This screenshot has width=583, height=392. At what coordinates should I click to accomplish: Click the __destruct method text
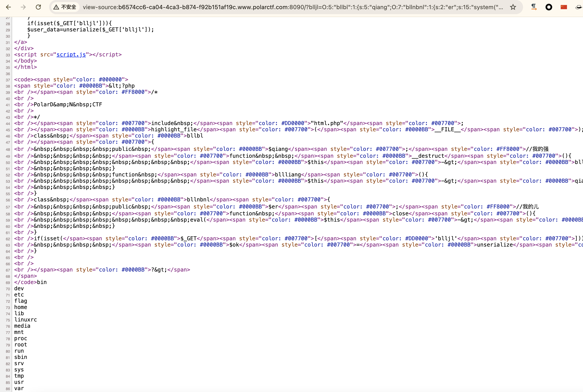coord(428,156)
